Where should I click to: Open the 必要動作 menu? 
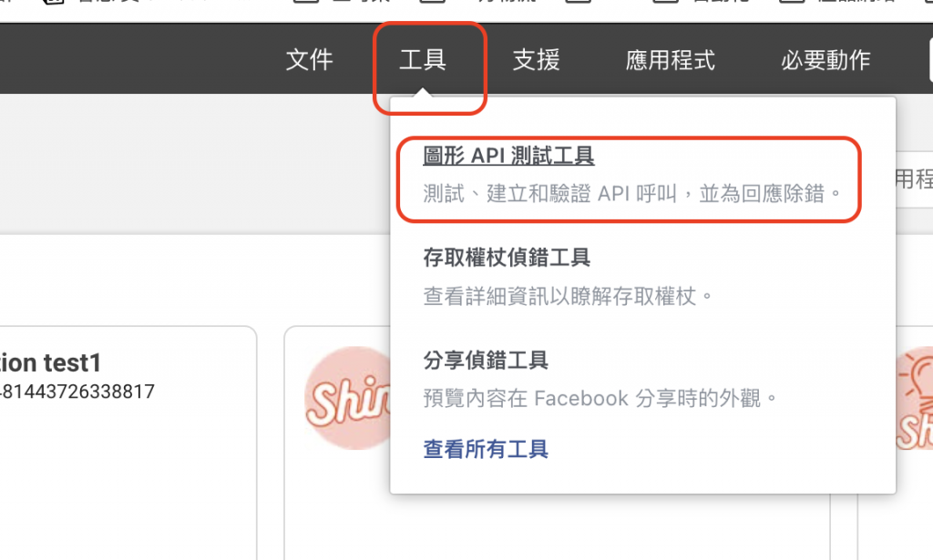coord(825,60)
